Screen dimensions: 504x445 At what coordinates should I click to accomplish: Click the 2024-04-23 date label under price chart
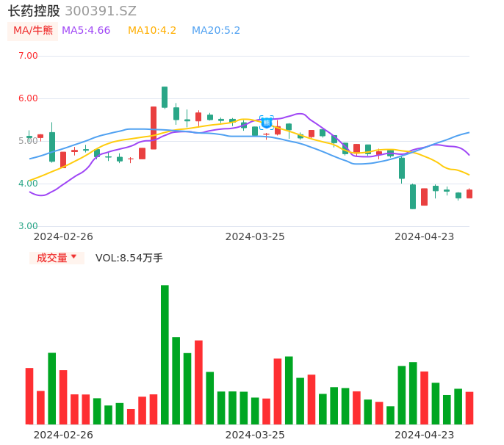[425, 236]
